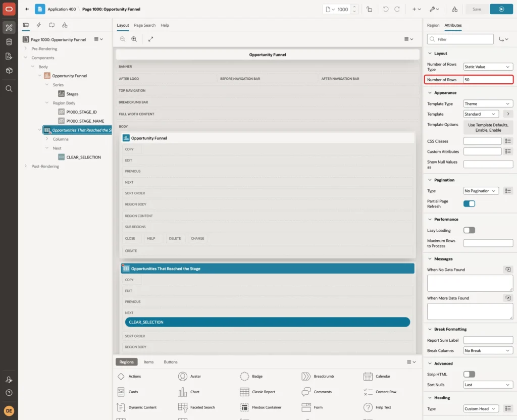Click the search magnifier in sidebar
The width and height of the screenshot is (517, 420).
click(x=9, y=89)
